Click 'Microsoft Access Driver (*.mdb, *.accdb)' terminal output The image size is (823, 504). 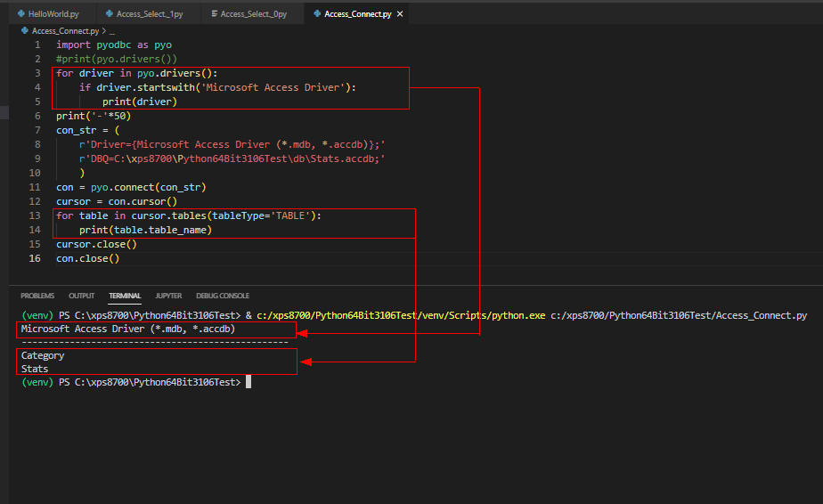[x=128, y=329]
